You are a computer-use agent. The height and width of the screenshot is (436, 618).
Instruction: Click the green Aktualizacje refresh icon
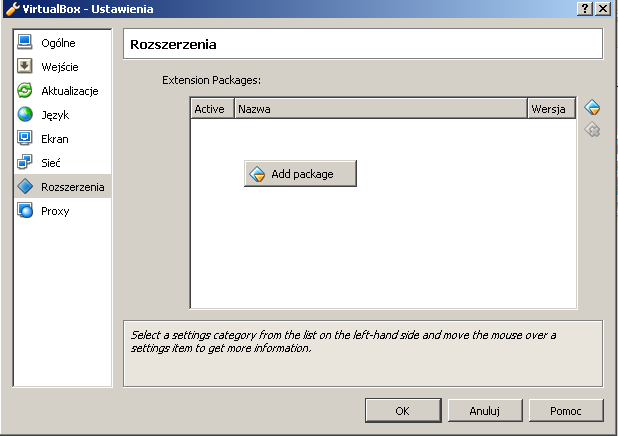coord(25,90)
